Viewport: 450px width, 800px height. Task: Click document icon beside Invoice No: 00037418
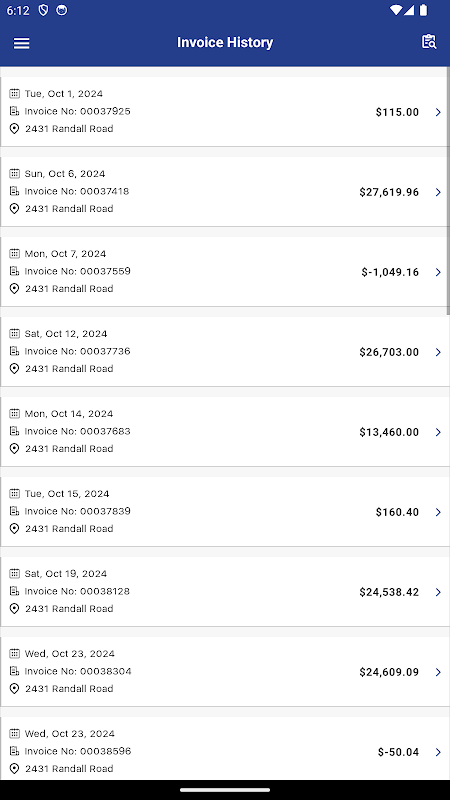[x=15, y=191]
